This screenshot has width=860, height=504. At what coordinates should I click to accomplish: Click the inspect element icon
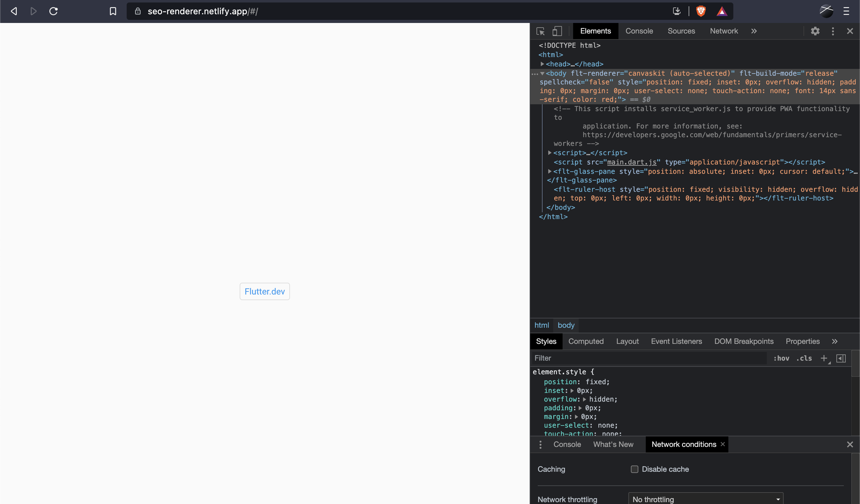540,30
